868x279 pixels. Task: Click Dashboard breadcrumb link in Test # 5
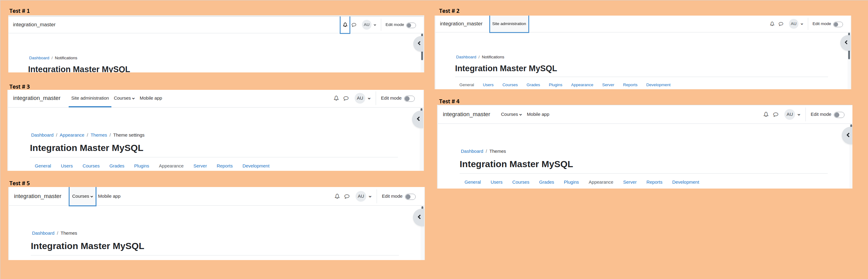(x=43, y=233)
